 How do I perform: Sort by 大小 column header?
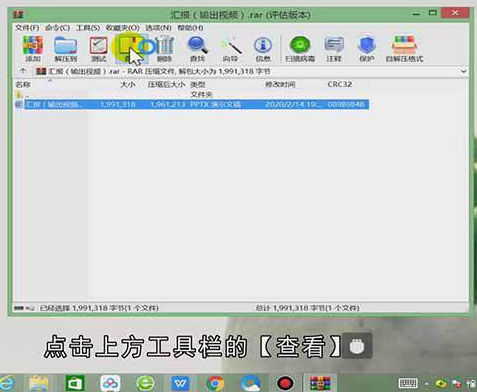128,85
